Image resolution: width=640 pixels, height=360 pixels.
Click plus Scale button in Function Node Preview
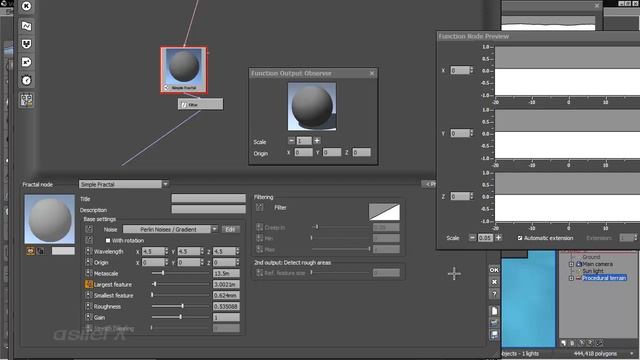[x=498, y=238]
